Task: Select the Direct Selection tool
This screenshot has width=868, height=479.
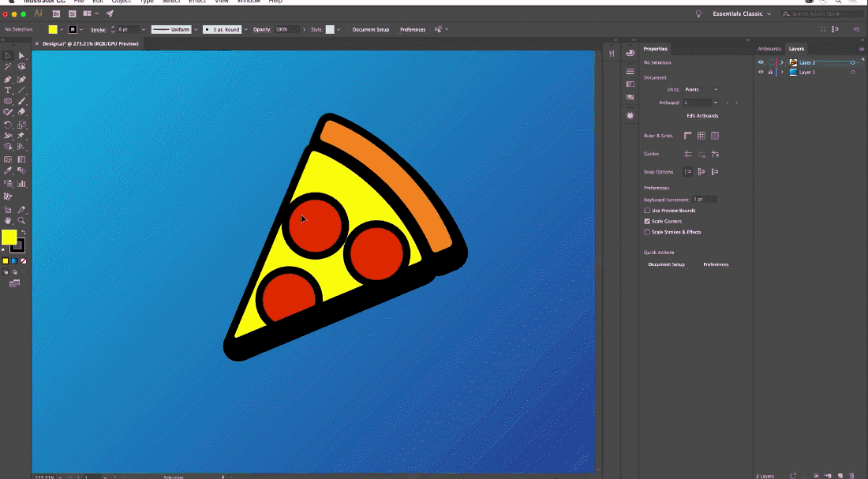Action: (21, 55)
